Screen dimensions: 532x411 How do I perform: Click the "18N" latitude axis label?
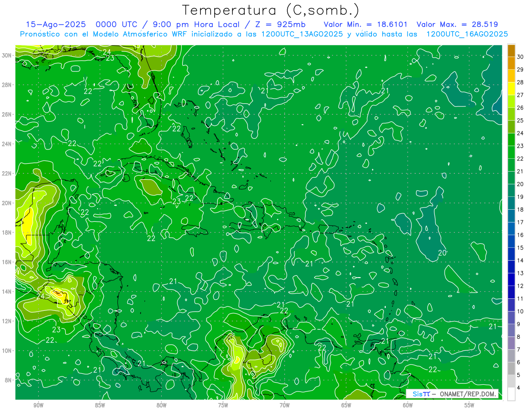tap(7, 232)
